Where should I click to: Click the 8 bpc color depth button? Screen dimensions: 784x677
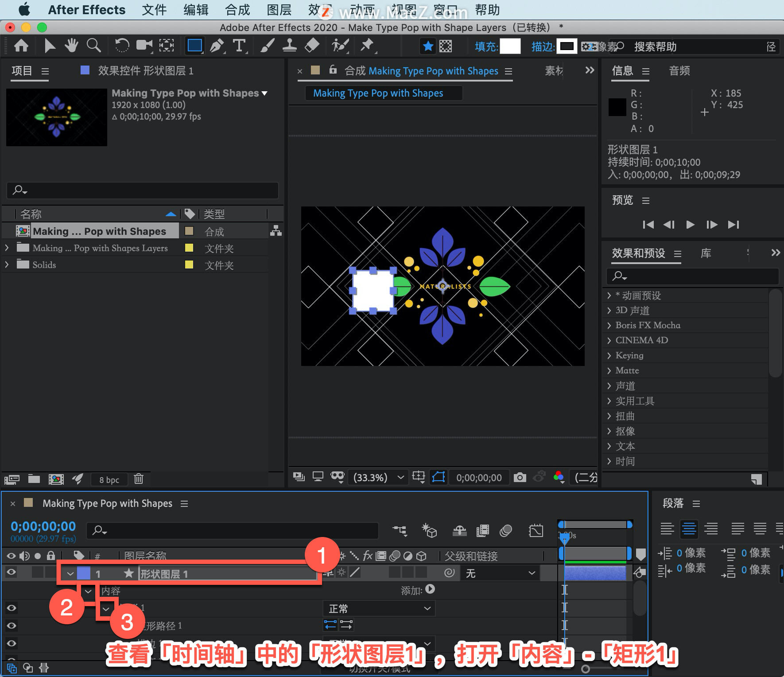coord(109,479)
